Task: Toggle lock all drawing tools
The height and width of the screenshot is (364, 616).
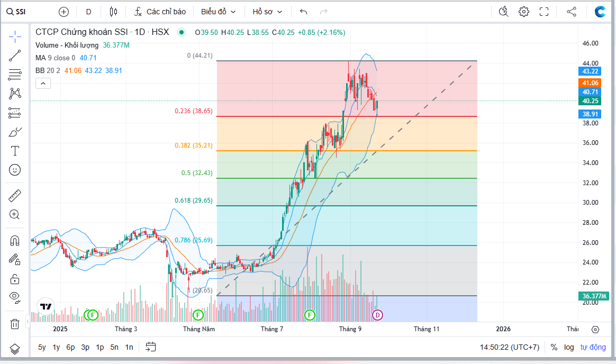Action: 15,279
